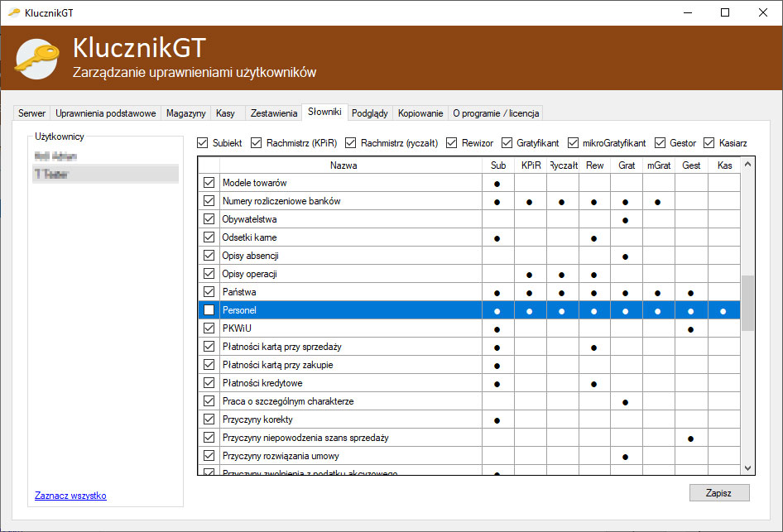
Task: Click the Opisy absencji row name
Action: pos(250,256)
